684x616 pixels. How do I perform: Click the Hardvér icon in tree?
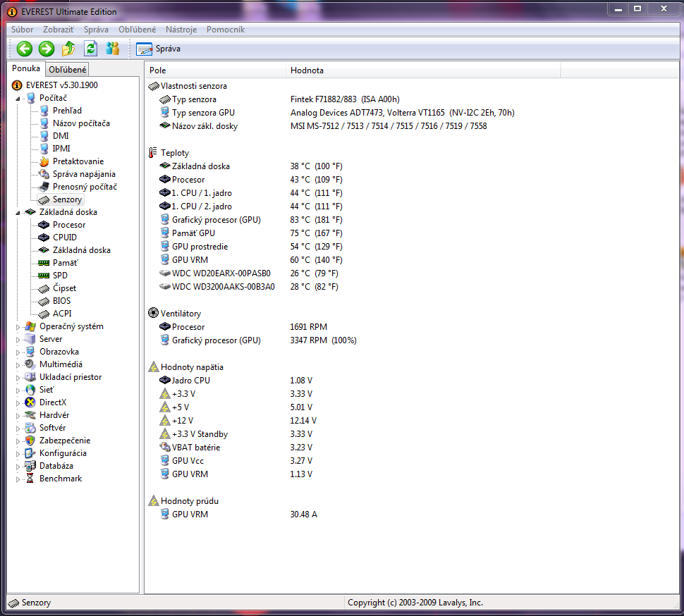pos(30,414)
